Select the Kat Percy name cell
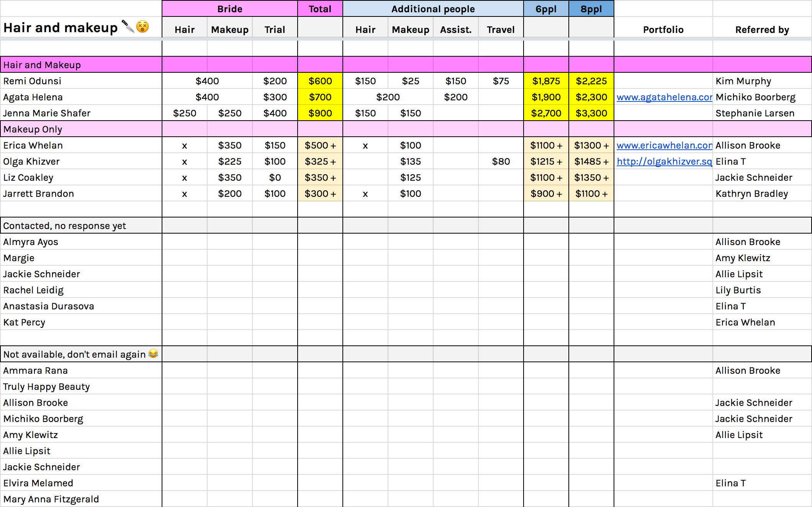 pyautogui.click(x=81, y=322)
